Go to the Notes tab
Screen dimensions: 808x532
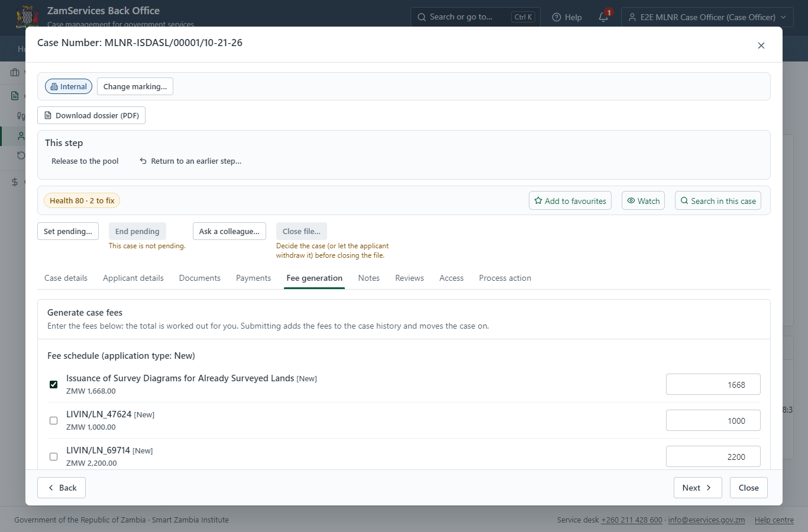click(369, 278)
